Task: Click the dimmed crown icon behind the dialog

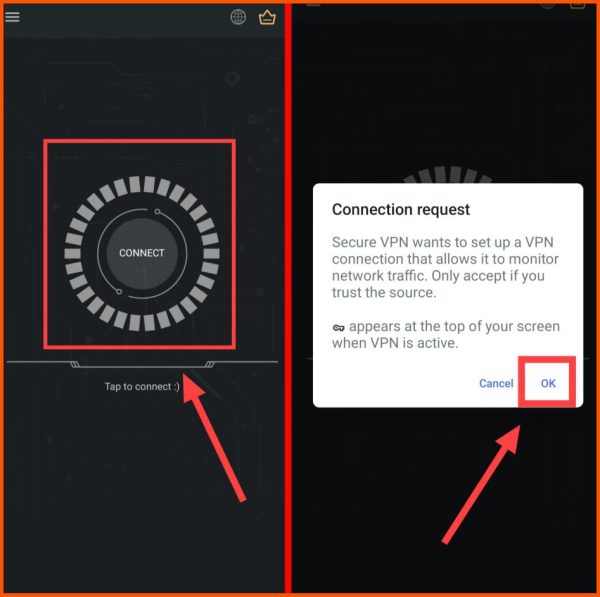Action: click(577, 5)
